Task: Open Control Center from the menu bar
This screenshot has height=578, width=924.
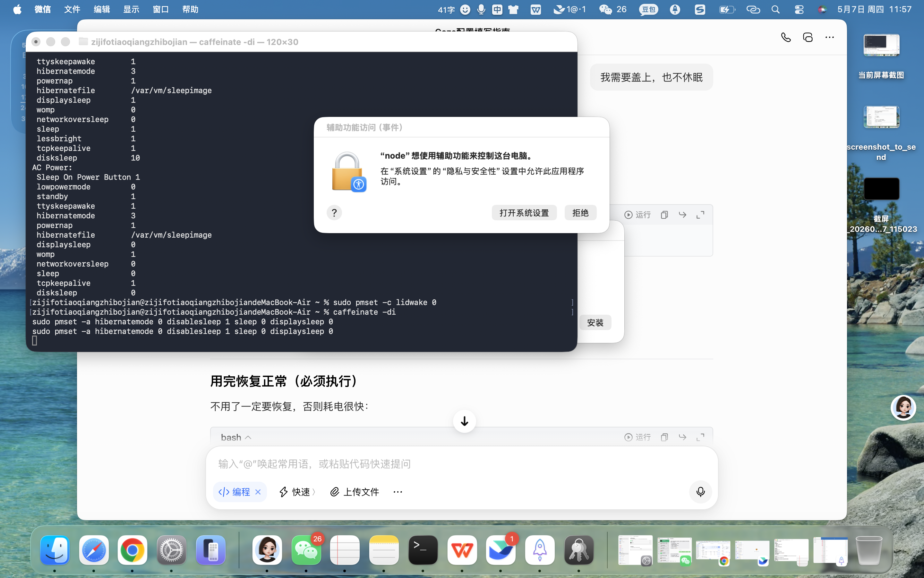Action: coord(799,10)
